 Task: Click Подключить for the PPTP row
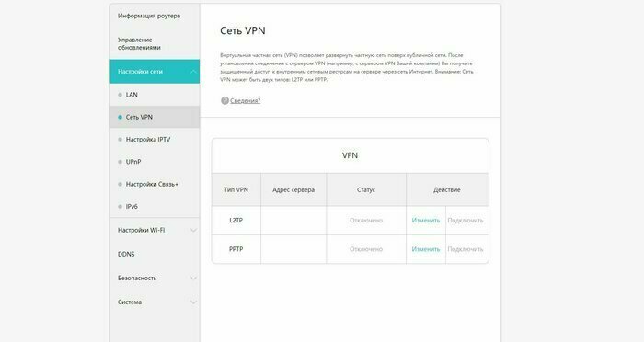(x=466, y=249)
